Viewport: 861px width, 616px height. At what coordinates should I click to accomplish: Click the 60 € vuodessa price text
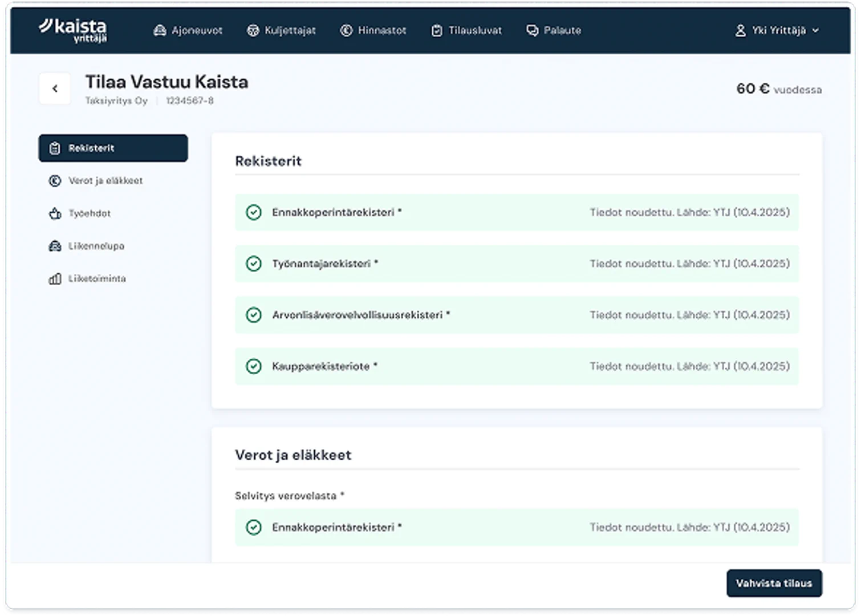pyautogui.click(x=779, y=89)
